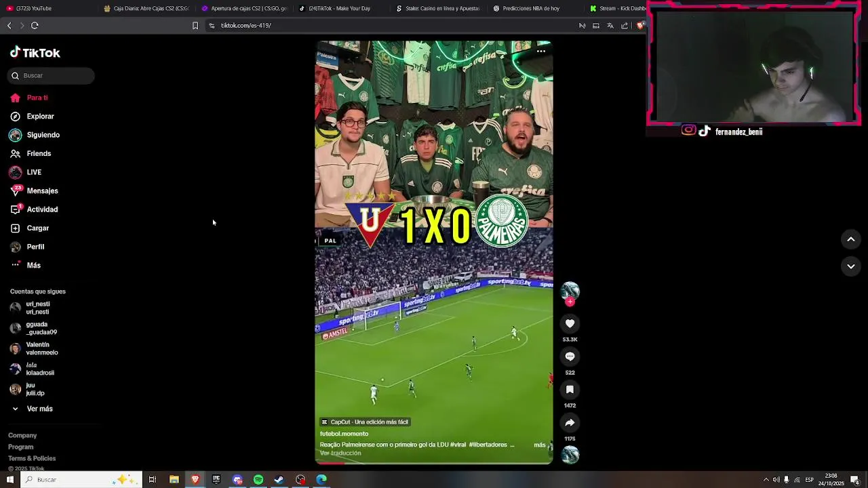Show hidden system tray icons
The image size is (868, 488).
click(766, 480)
